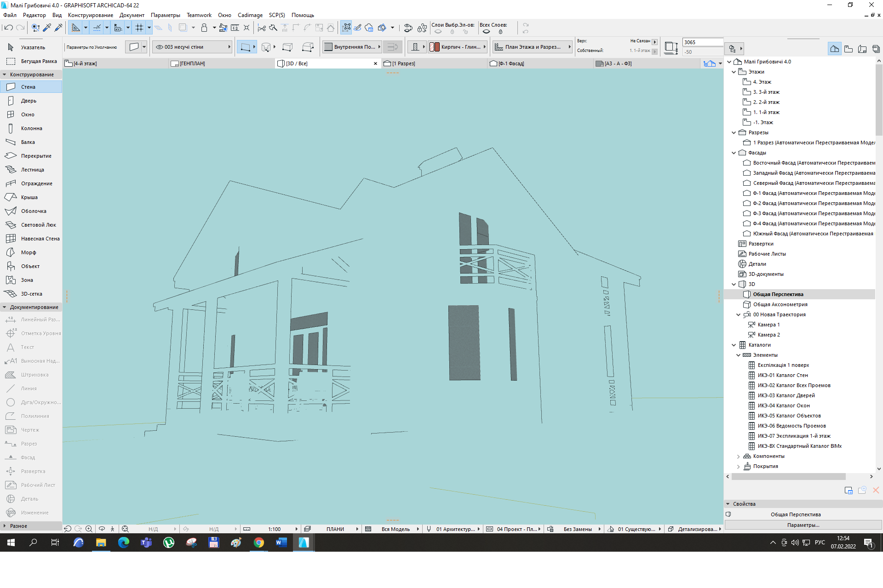Select the Объект object tool
The width and height of the screenshot is (883, 588).
pos(31,266)
